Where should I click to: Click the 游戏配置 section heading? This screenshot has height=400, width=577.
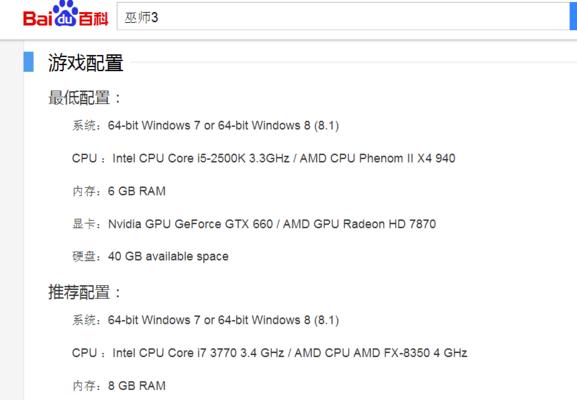(x=85, y=63)
